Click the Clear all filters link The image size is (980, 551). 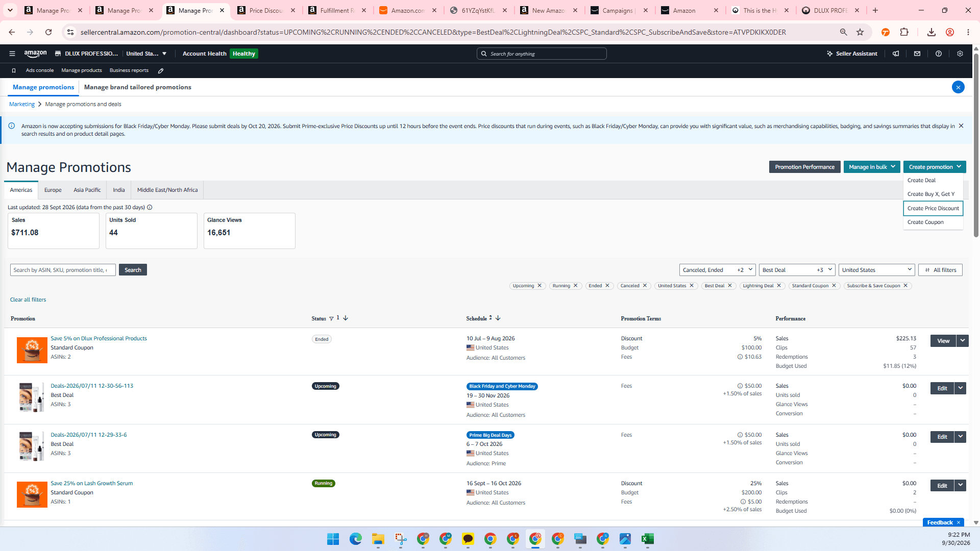coord(28,300)
